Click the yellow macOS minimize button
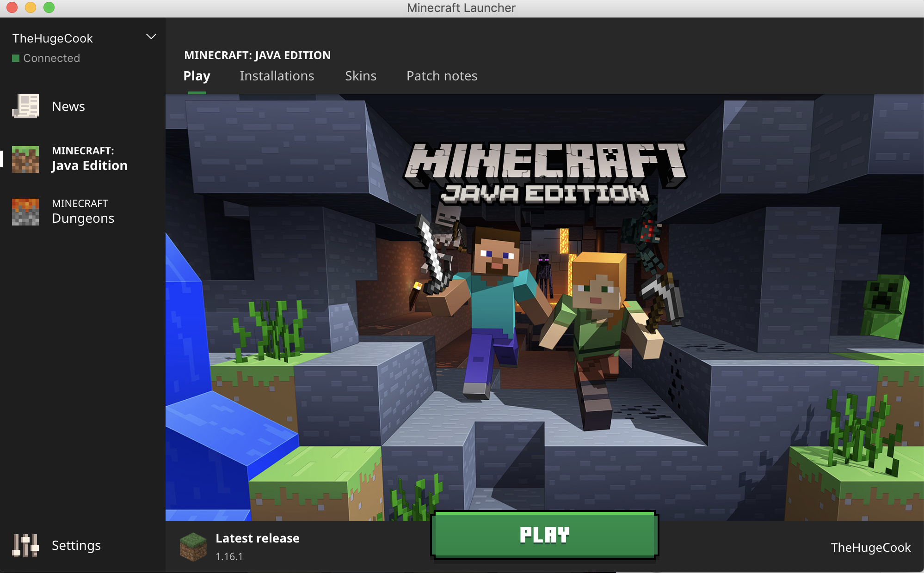The image size is (924, 573). (31, 7)
